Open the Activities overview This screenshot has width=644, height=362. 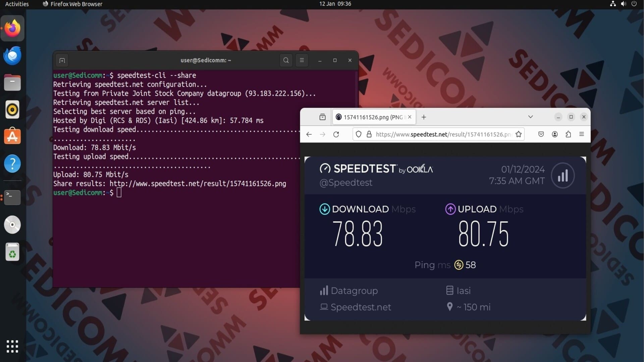click(x=17, y=4)
